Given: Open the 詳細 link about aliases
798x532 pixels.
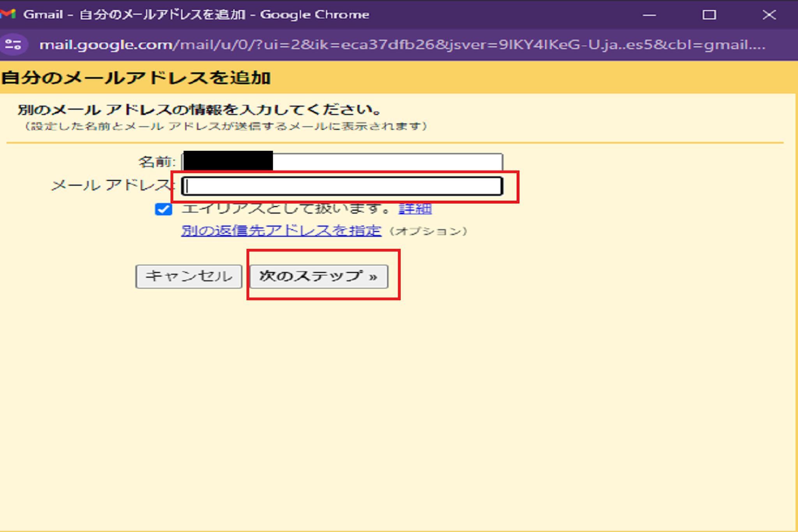Looking at the screenshot, I should (x=415, y=209).
